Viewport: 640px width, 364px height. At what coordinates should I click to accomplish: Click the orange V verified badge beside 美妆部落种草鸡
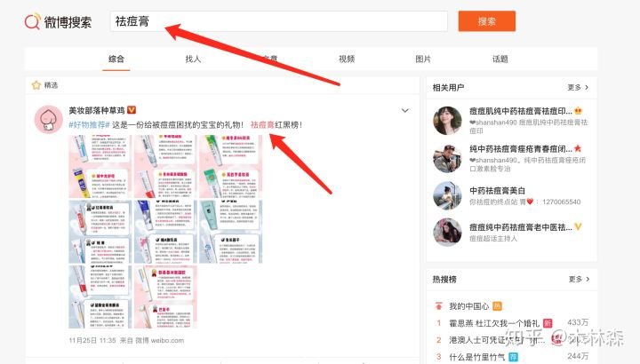click(x=132, y=110)
